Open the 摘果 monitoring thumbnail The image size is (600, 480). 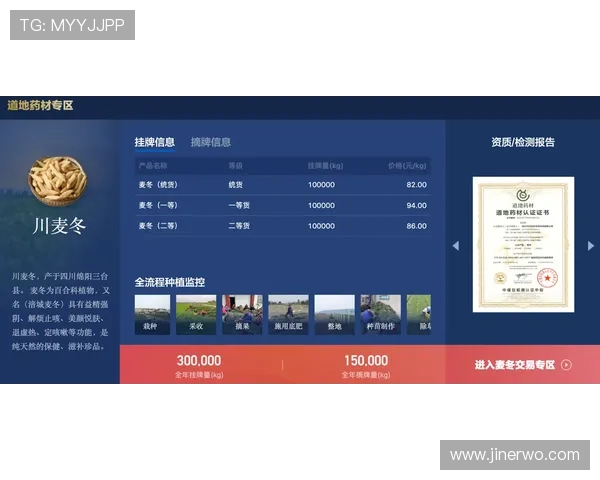(x=242, y=315)
